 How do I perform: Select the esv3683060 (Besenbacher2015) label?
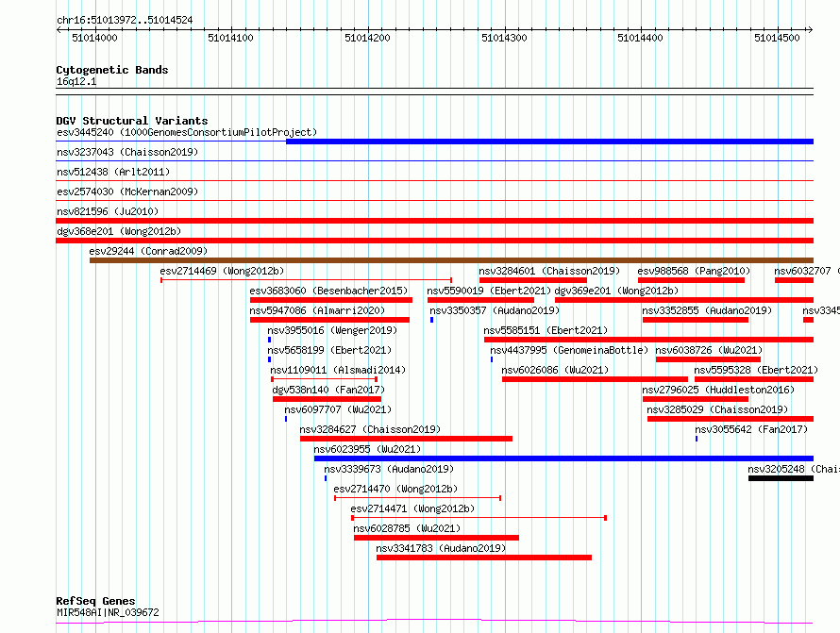(328, 291)
